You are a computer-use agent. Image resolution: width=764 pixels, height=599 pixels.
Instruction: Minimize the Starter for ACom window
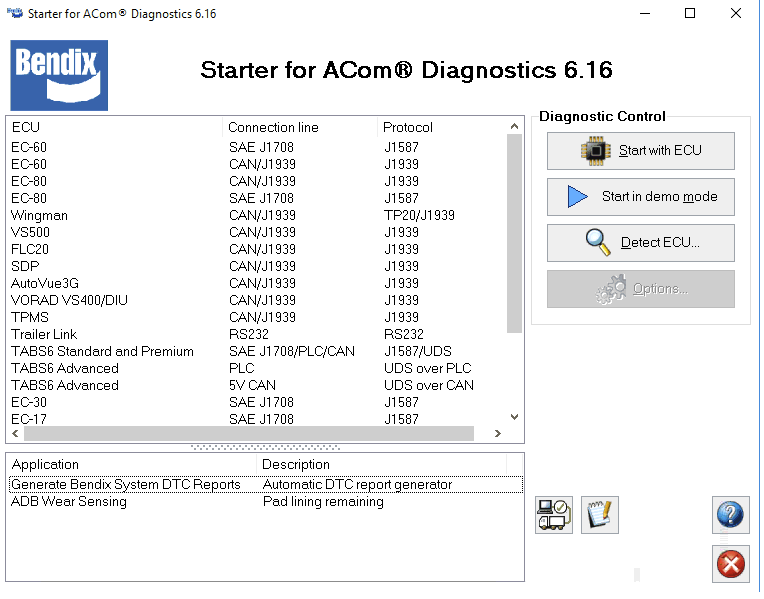[645, 13]
